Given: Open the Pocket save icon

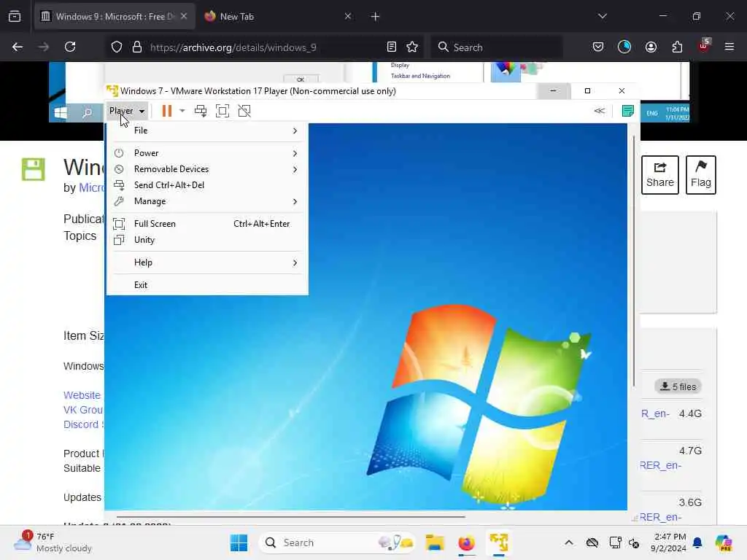Looking at the screenshot, I should pyautogui.click(x=598, y=47).
